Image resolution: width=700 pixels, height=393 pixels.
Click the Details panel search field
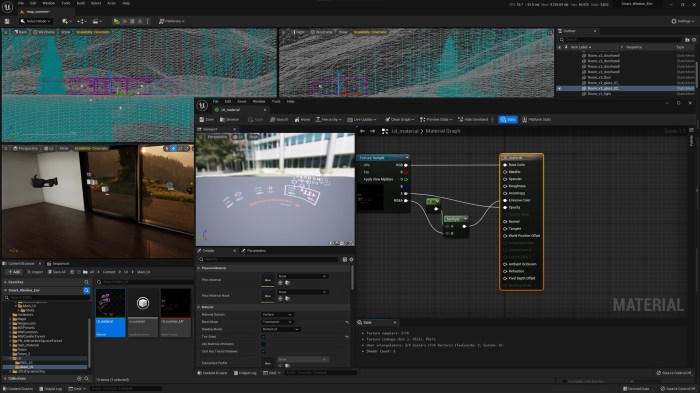coord(269,259)
